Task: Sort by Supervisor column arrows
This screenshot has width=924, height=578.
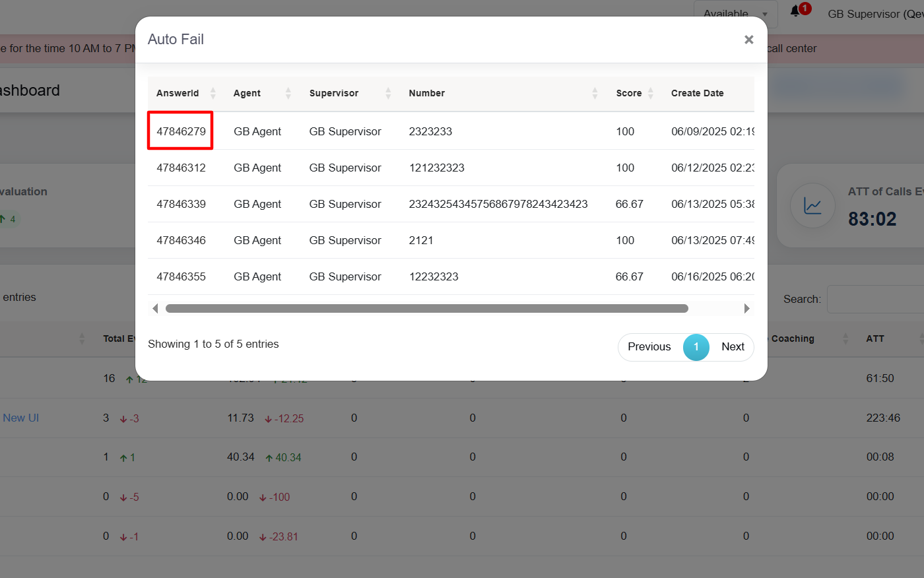Action: coord(388,93)
